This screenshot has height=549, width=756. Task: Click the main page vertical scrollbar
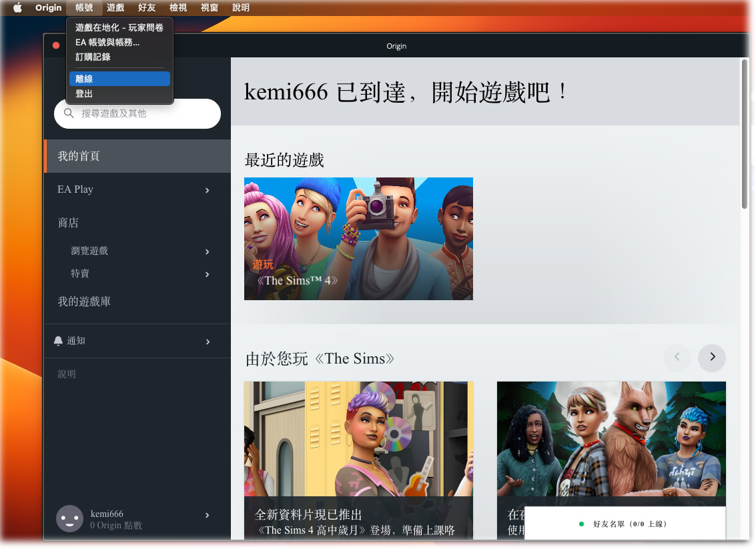tap(745, 134)
